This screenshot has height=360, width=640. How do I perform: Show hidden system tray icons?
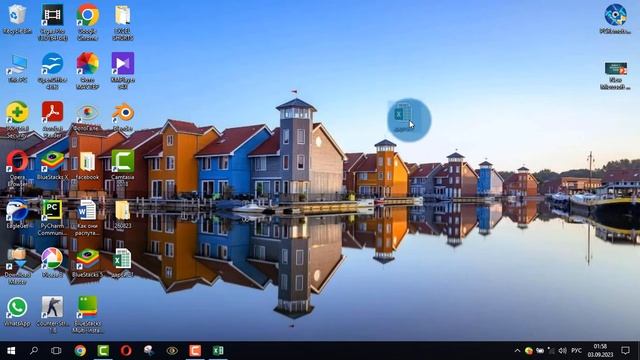(x=517, y=351)
